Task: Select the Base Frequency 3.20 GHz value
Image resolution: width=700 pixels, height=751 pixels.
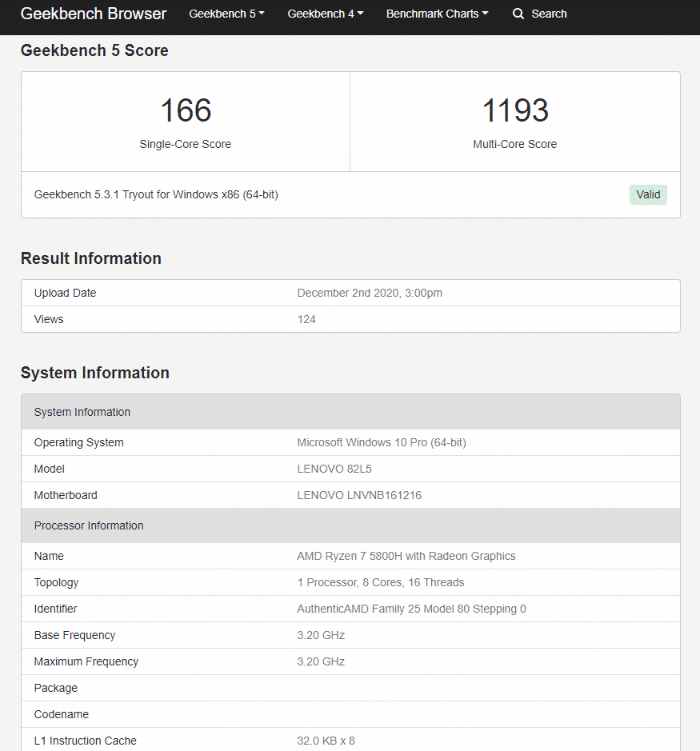Action: [x=321, y=634]
